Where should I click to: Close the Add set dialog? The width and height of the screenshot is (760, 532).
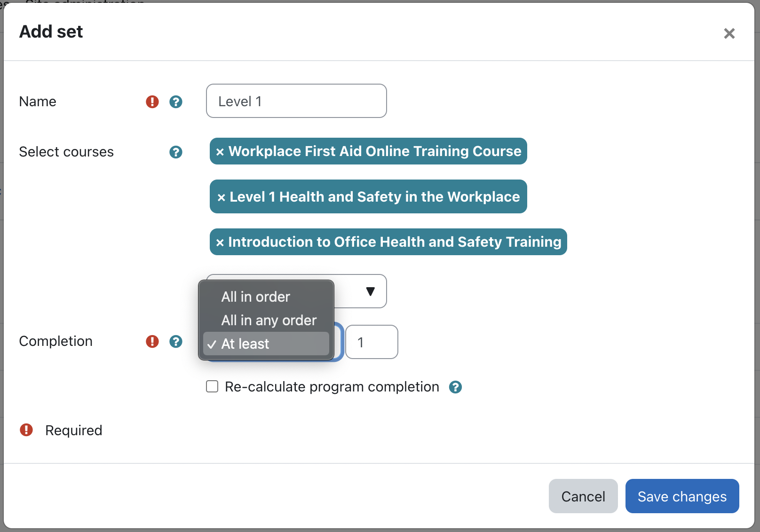pos(729,33)
